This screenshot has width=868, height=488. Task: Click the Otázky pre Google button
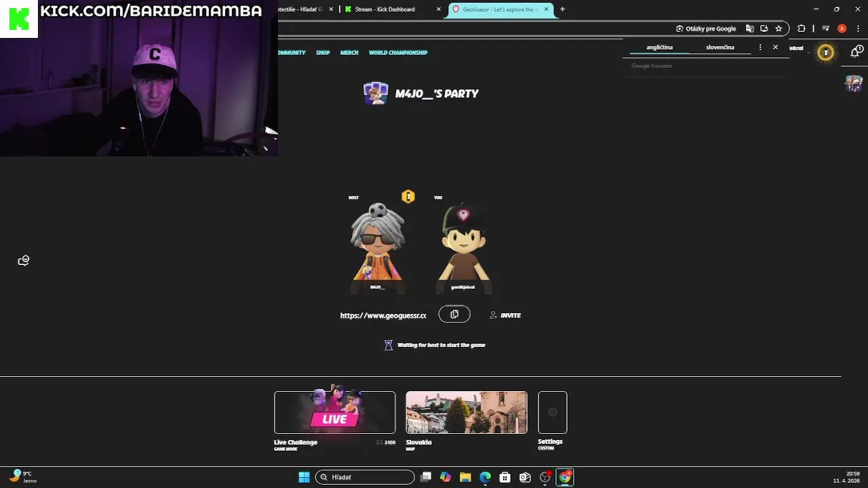[x=706, y=28]
